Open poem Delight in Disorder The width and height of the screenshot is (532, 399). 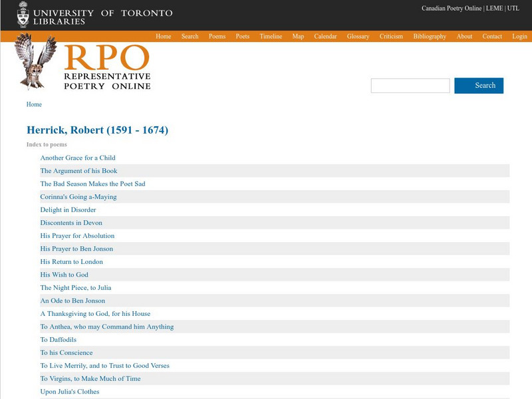(68, 209)
